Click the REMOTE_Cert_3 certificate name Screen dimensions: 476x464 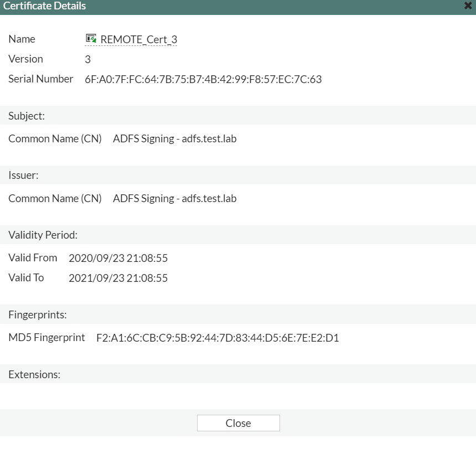(x=139, y=39)
